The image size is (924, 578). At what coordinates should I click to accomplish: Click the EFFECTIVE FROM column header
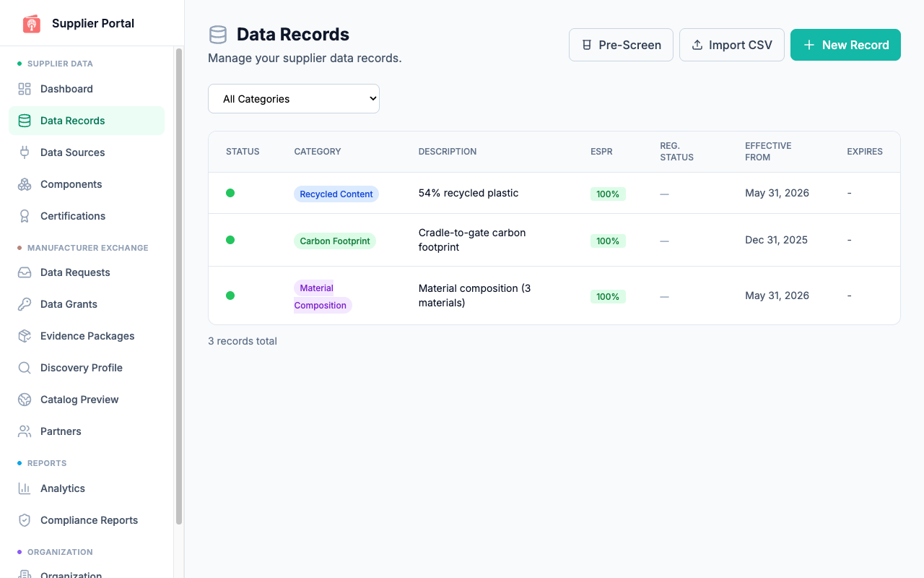pos(768,152)
